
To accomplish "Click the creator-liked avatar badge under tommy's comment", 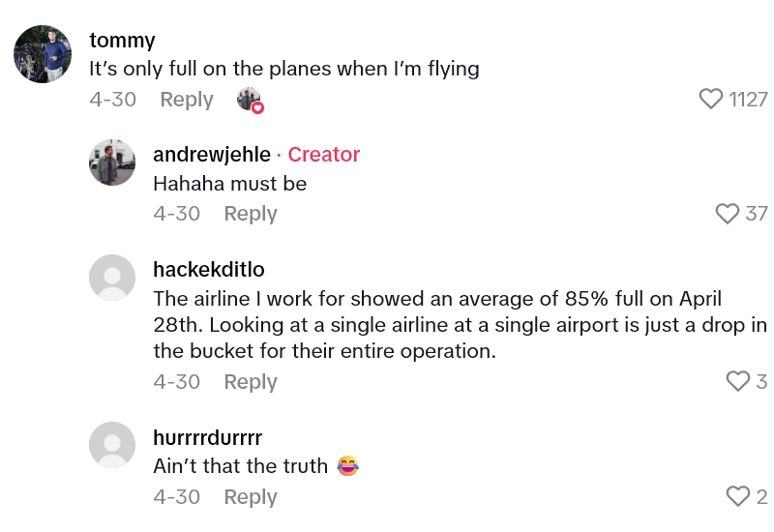I will [x=250, y=100].
